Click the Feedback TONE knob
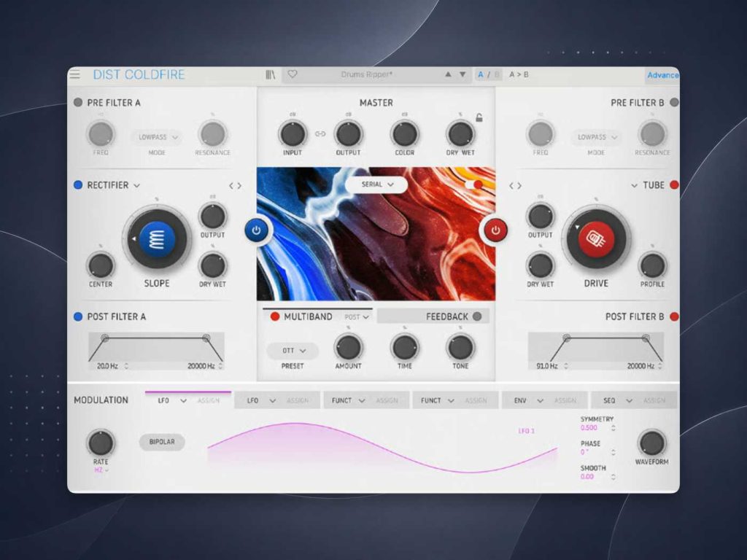 click(x=460, y=347)
